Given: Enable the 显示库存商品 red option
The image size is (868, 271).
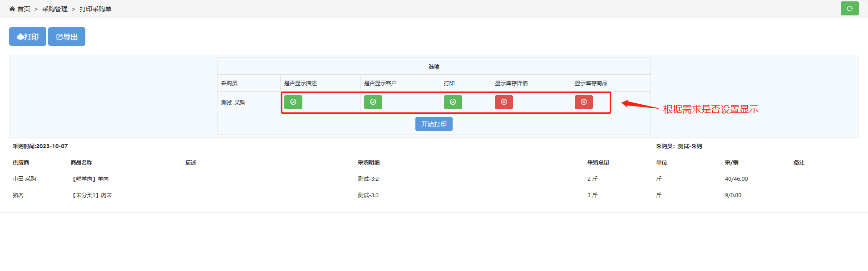Looking at the screenshot, I should click(584, 102).
